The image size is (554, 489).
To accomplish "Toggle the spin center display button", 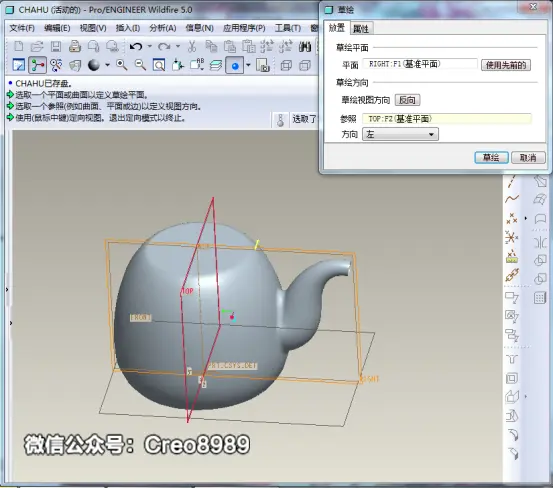I will [x=37, y=65].
